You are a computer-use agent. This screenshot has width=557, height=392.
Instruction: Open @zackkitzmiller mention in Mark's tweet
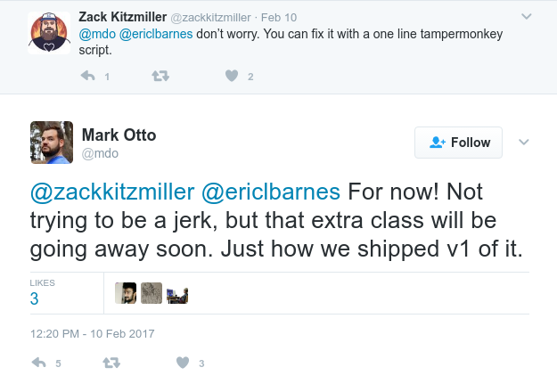(x=112, y=192)
